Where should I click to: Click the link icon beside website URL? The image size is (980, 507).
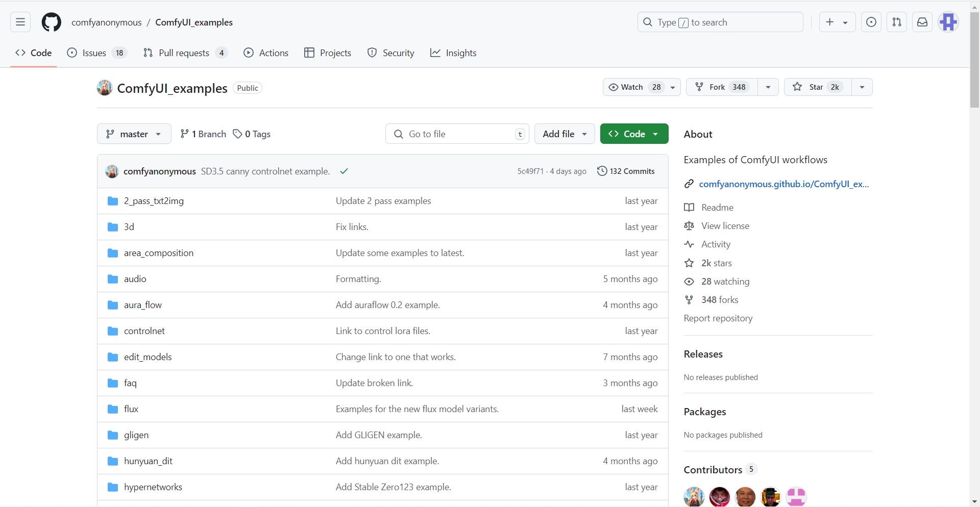[689, 184]
